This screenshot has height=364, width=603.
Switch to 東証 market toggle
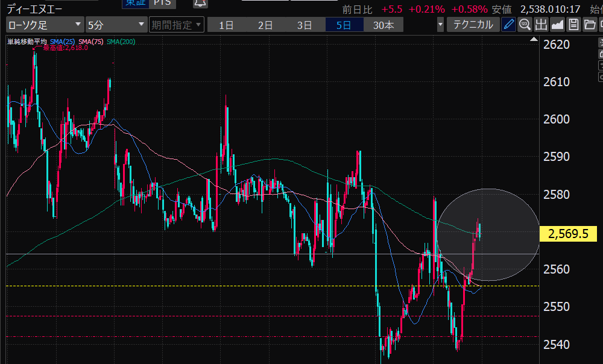[134, 2]
